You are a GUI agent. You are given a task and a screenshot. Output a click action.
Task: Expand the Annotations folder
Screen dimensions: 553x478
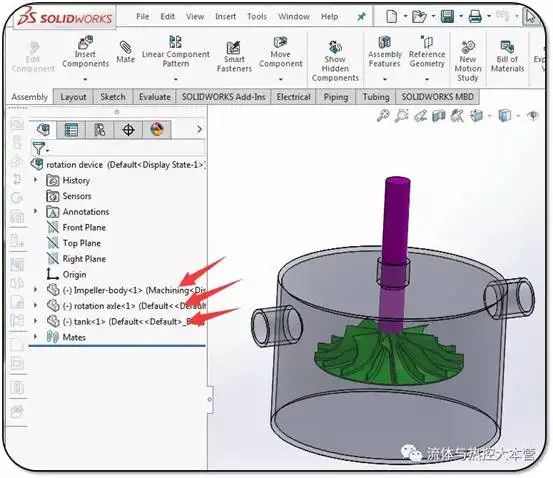pyautogui.click(x=35, y=211)
